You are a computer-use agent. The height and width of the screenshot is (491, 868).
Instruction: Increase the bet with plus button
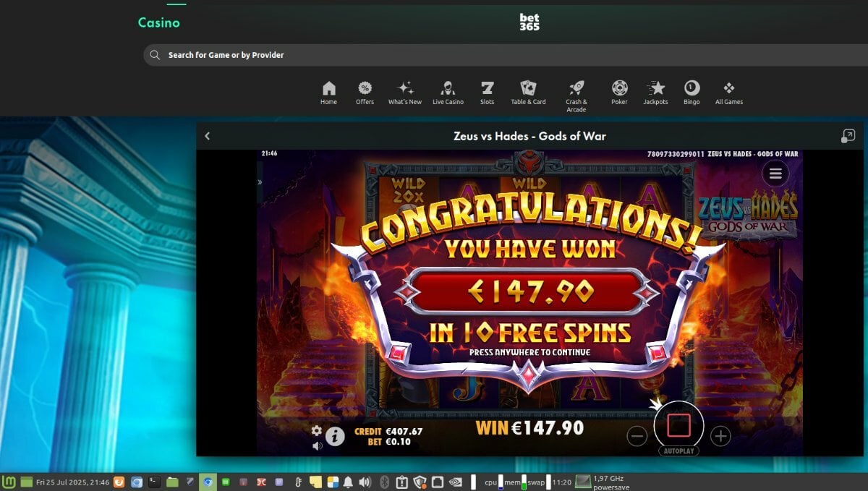pos(720,436)
